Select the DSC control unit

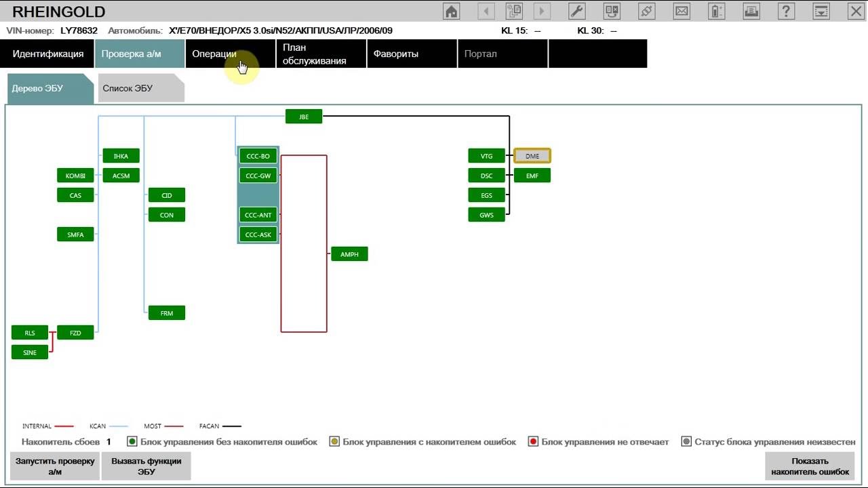pos(487,176)
